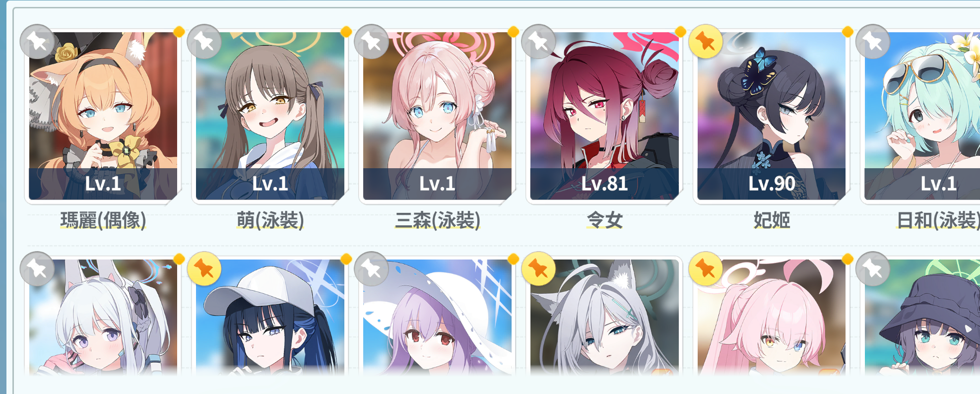
Task: Unpin the pink-haired girl card
Action: tap(706, 269)
